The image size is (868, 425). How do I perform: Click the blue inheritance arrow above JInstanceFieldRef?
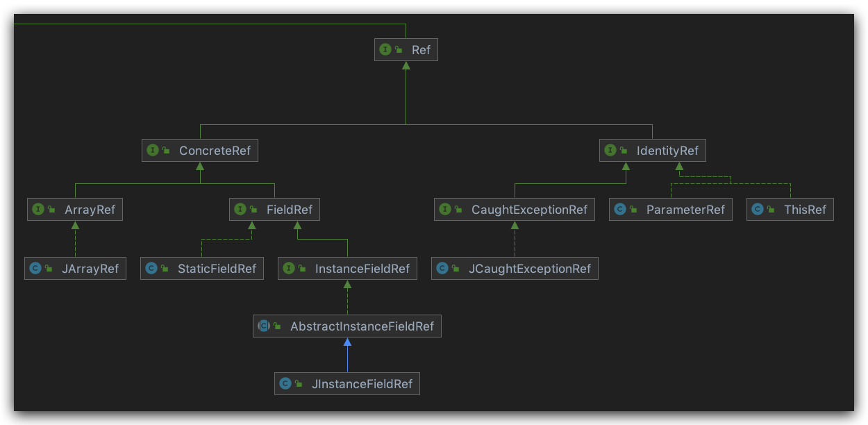coord(347,356)
